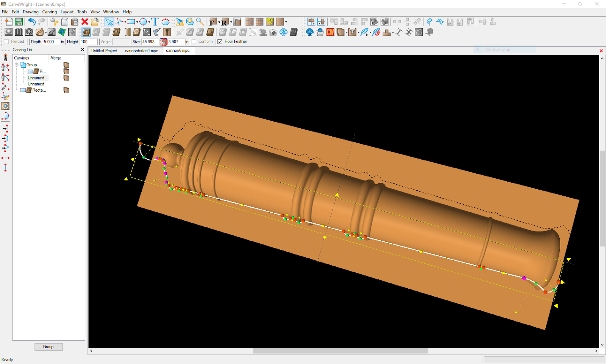Open the red CW icon
606x364 pixels.
pos(330,32)
